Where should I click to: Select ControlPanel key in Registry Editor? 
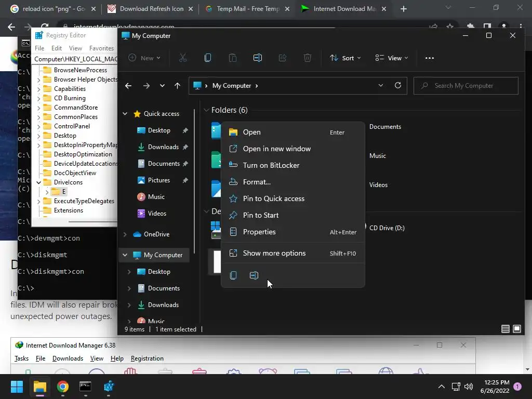pos(72,126)
